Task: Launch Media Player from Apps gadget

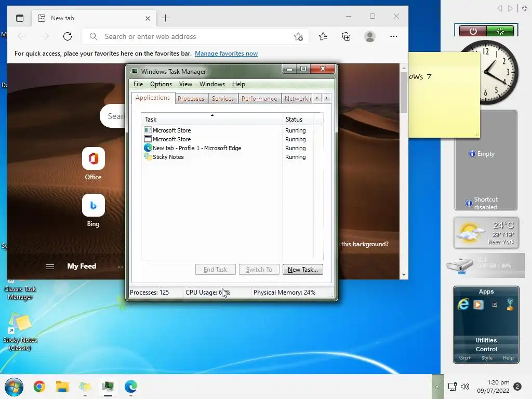Action: pos(478,304)
